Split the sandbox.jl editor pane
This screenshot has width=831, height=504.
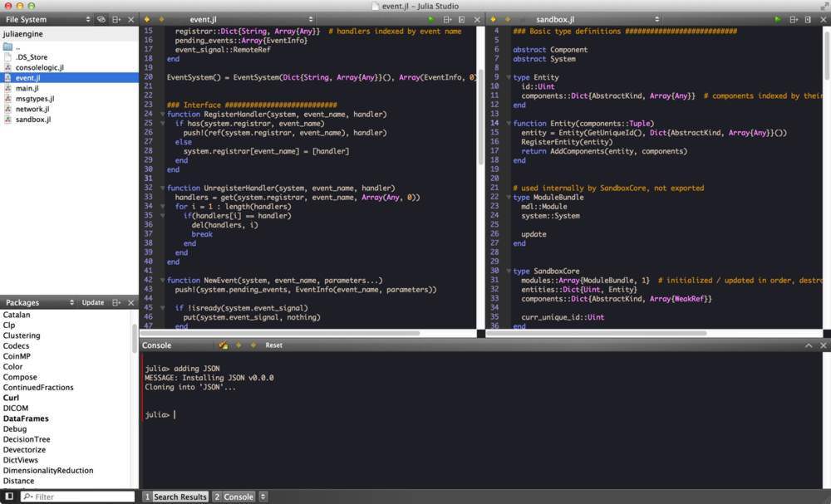pyautogui.click(x=794, y=20)
